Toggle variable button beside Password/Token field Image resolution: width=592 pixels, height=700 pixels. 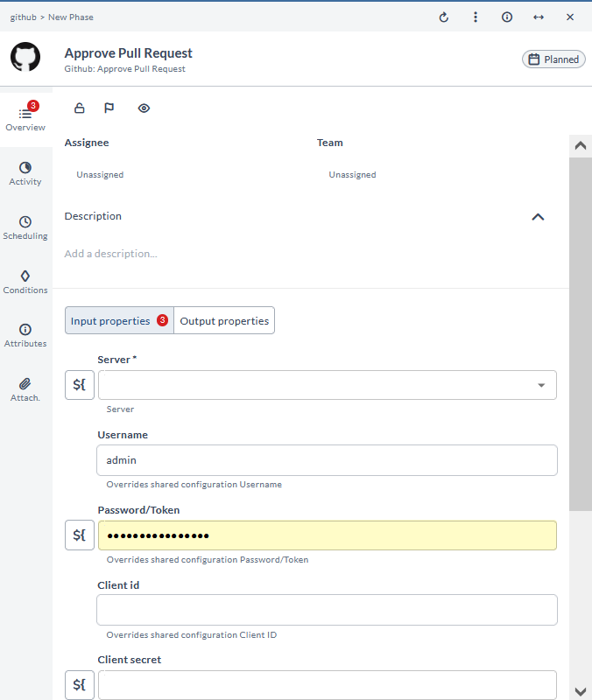point(80,535)
